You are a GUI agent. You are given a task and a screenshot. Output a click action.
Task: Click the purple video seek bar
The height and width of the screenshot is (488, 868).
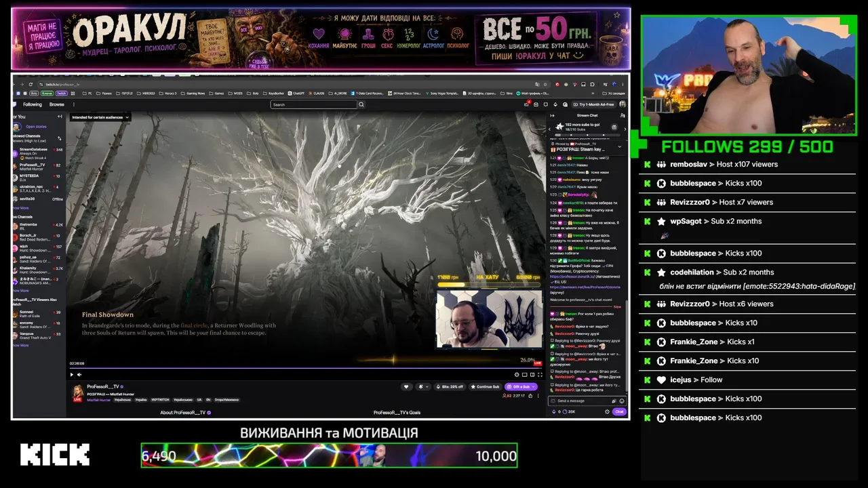point(307,368)
